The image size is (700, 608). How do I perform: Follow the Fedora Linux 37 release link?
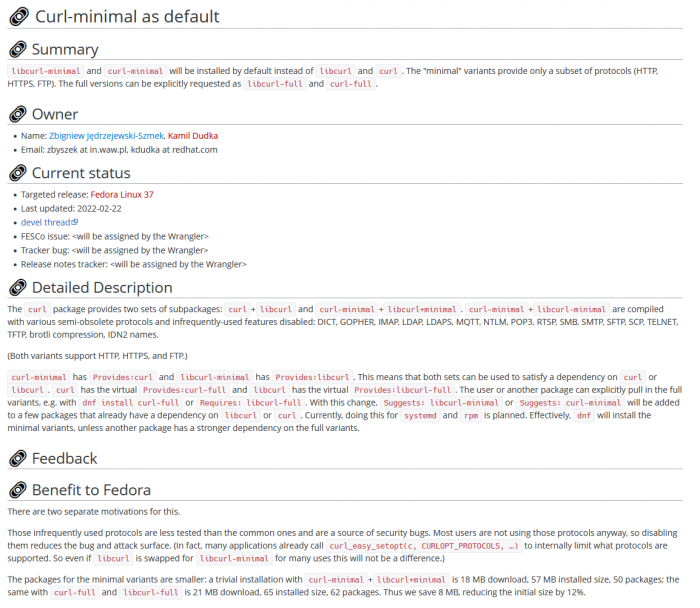pos(118,194)
